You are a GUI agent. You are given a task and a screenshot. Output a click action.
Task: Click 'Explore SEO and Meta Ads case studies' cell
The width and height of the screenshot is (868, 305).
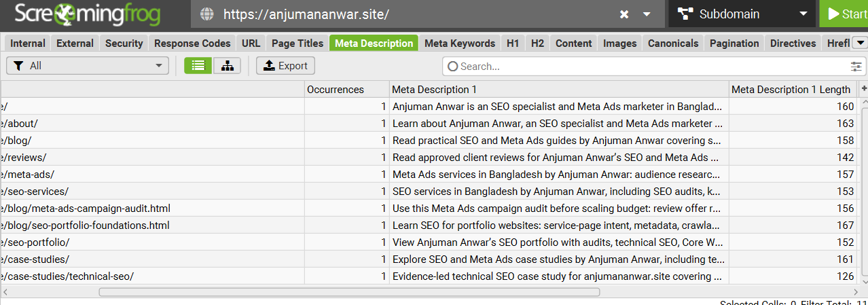point(559,259)
